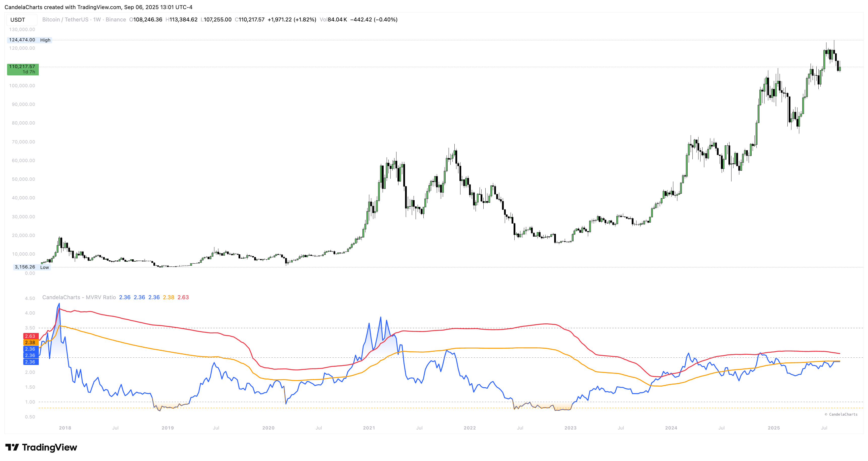Click the CandelaCharts - MVRV Ratio indicator title
Viewport: 868px width, 461px height.
click(79, 297)
